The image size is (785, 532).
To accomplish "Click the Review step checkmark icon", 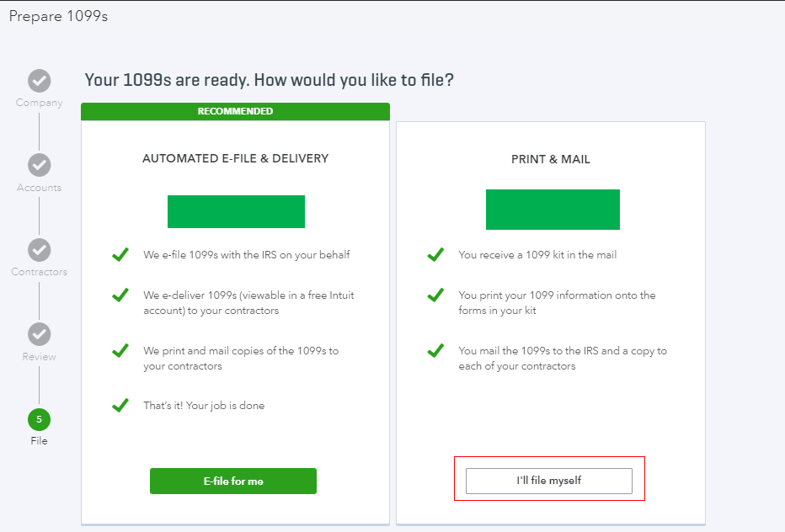I will tap(39, 334).
